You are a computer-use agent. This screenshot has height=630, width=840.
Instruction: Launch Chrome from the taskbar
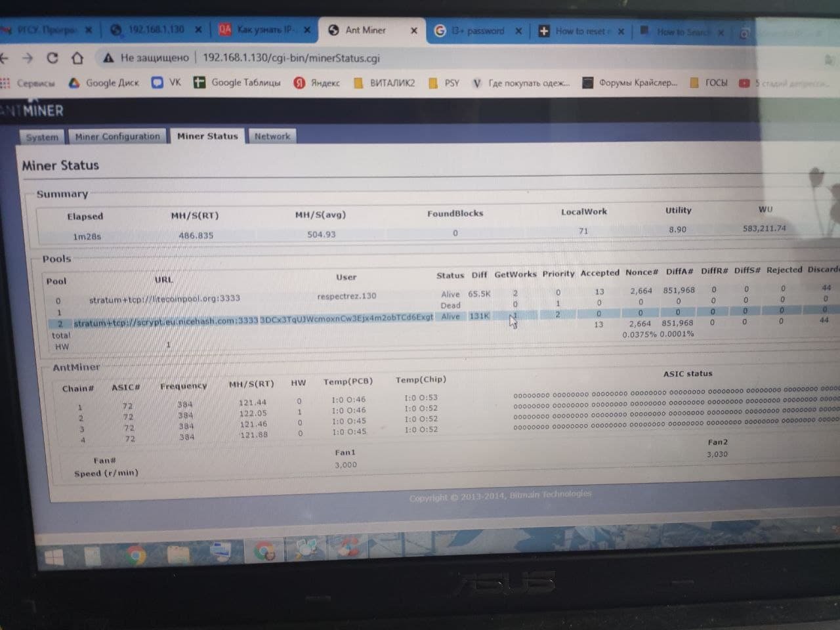[x=136, y=556]
